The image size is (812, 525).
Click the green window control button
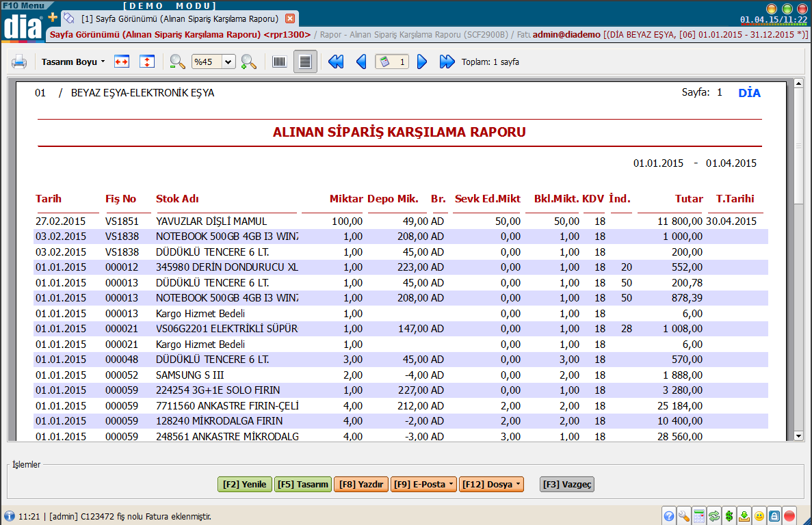coord(787,8)
